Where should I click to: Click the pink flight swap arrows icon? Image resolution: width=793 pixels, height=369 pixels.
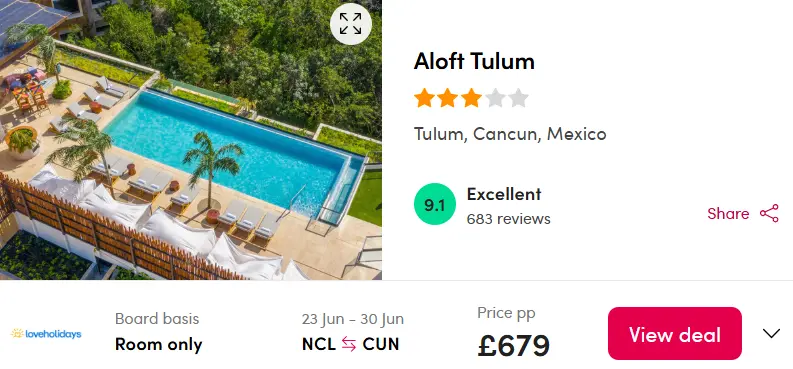(349, 344)
